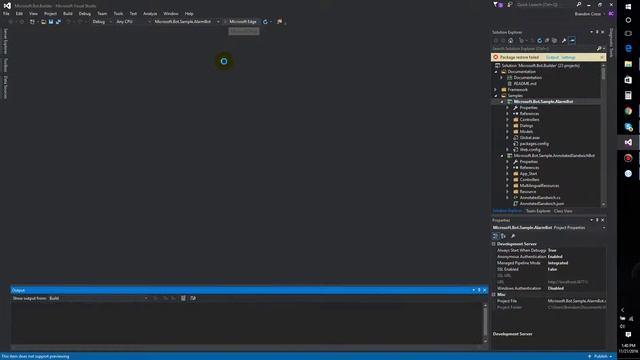Click the Alphabetical sort icon in Properties panel
This screenshot has width=640, height=360.
click(503, 236)
